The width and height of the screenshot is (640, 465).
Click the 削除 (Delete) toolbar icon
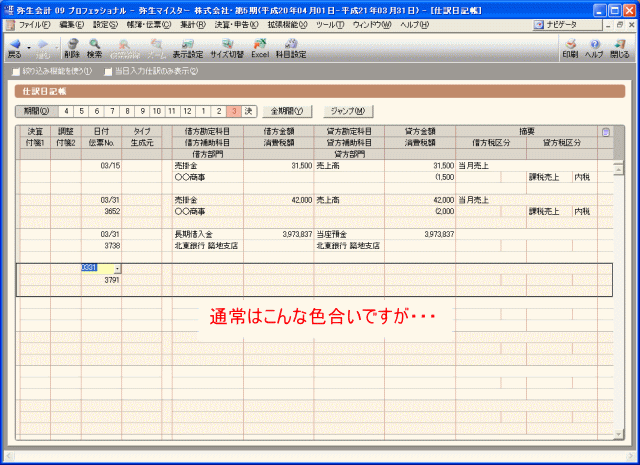[71, 48]
